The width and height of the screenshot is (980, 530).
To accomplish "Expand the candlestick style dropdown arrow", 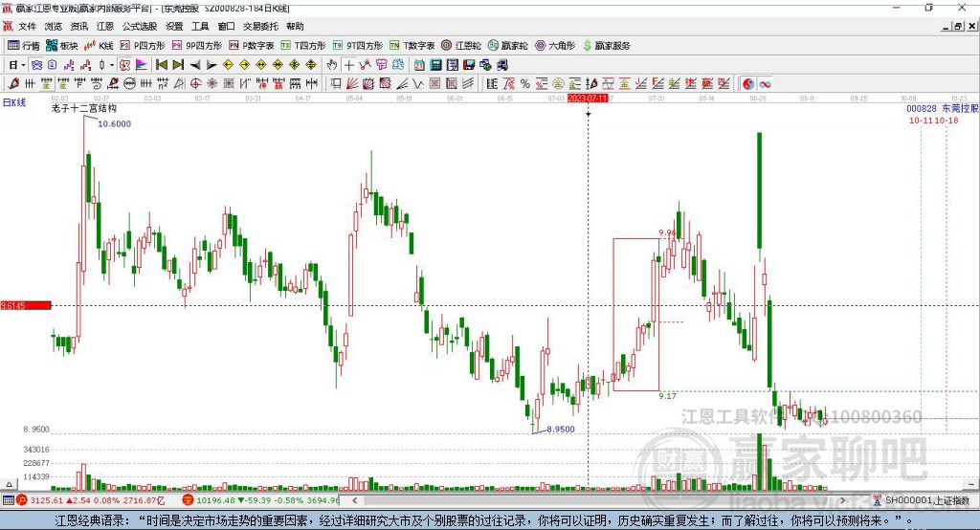I will [112, 65].
